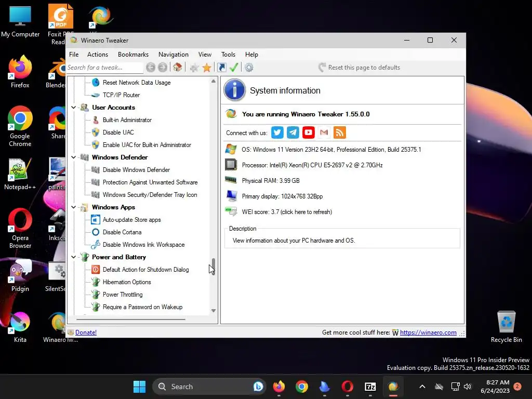Image resolution: width=532 pixels, height=399 pixels.
Task: Click the tree panel scroll up arrow
Action: pyautogui.click(x=214, y=81)
